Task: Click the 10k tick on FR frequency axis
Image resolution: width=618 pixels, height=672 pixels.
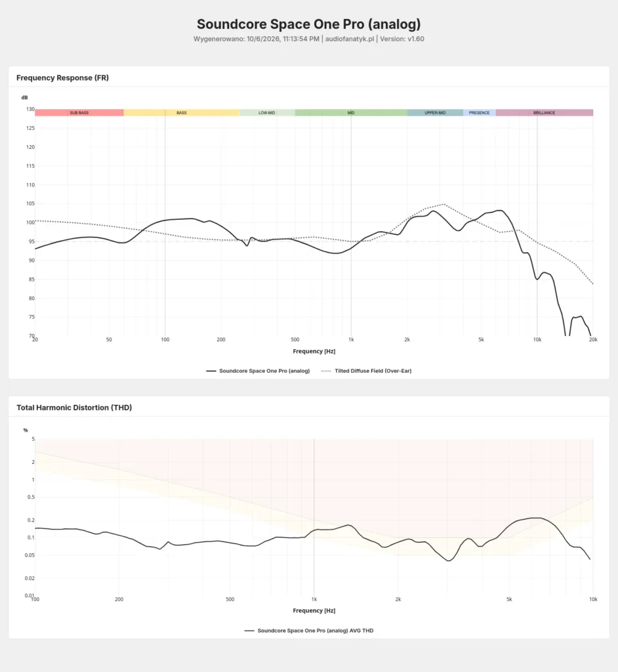Action: [x=537, y=339]
